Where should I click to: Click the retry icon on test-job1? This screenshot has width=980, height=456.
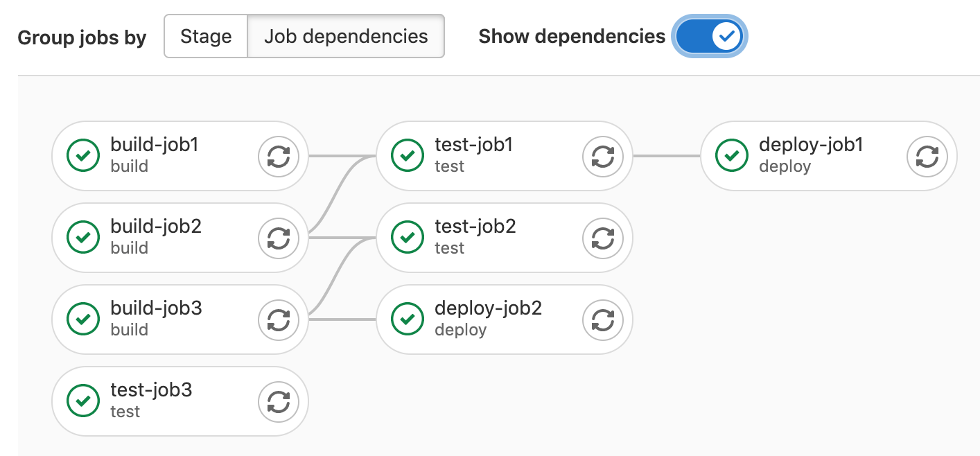pos(603,157)
